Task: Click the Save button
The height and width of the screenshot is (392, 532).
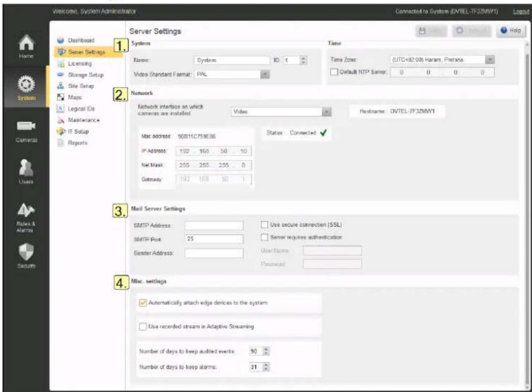Action: [431, 31]
